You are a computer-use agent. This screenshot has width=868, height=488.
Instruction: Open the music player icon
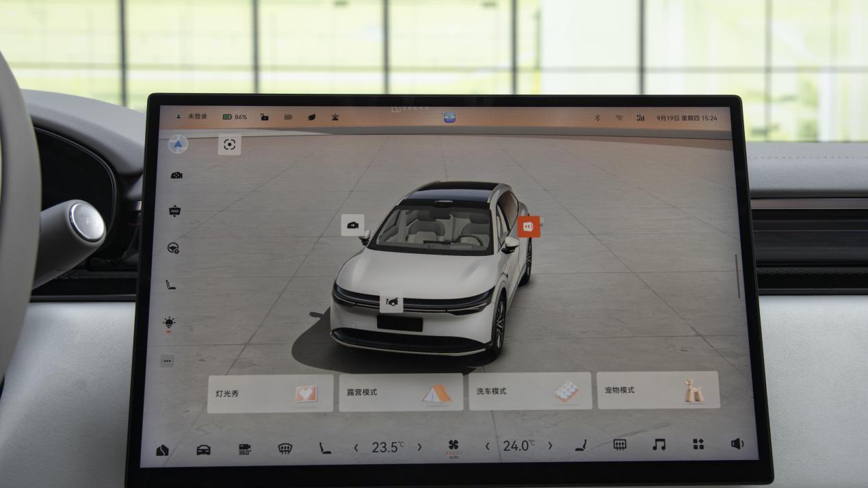(659, 445)
